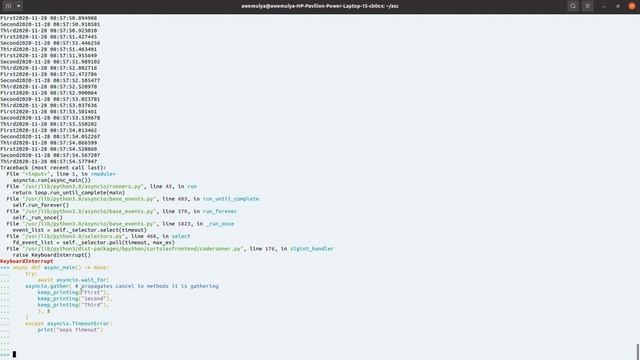Open the terminal hamburger menu
Screen dimensions: 640x360
click(588, 6)
